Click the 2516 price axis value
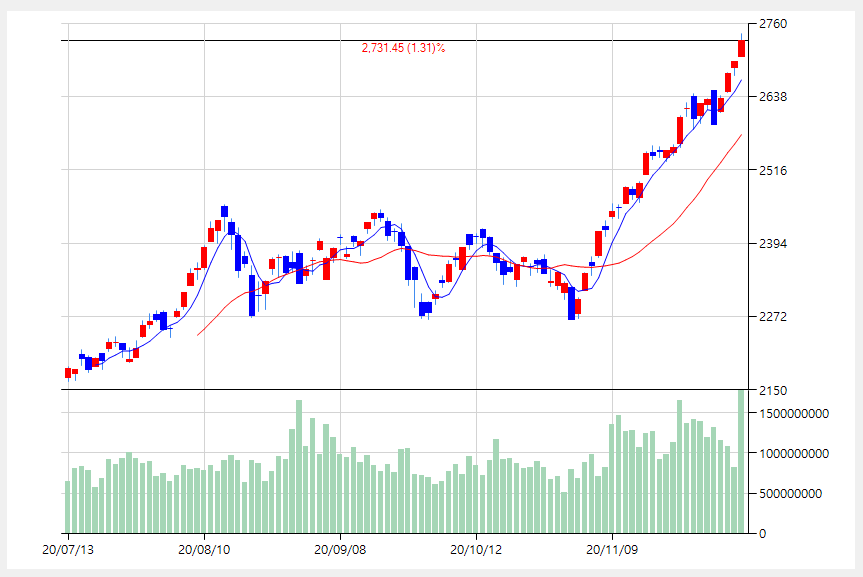The width and height of the screenshot is (863, 577). tap(773, 170)
